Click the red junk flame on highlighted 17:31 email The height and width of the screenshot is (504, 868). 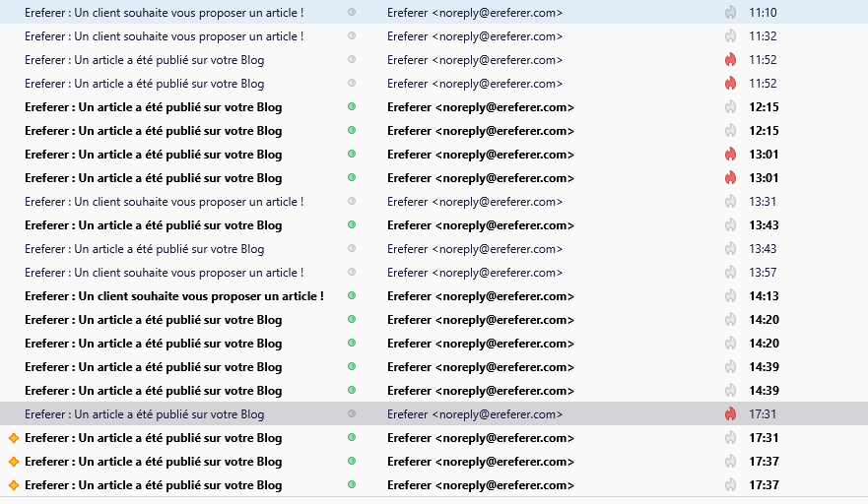[x=730, y=413]
